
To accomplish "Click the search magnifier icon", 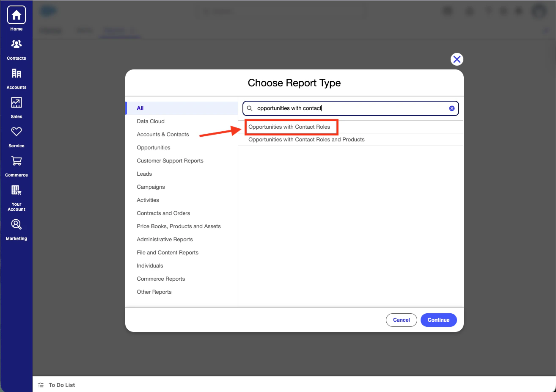I will 250,108.
